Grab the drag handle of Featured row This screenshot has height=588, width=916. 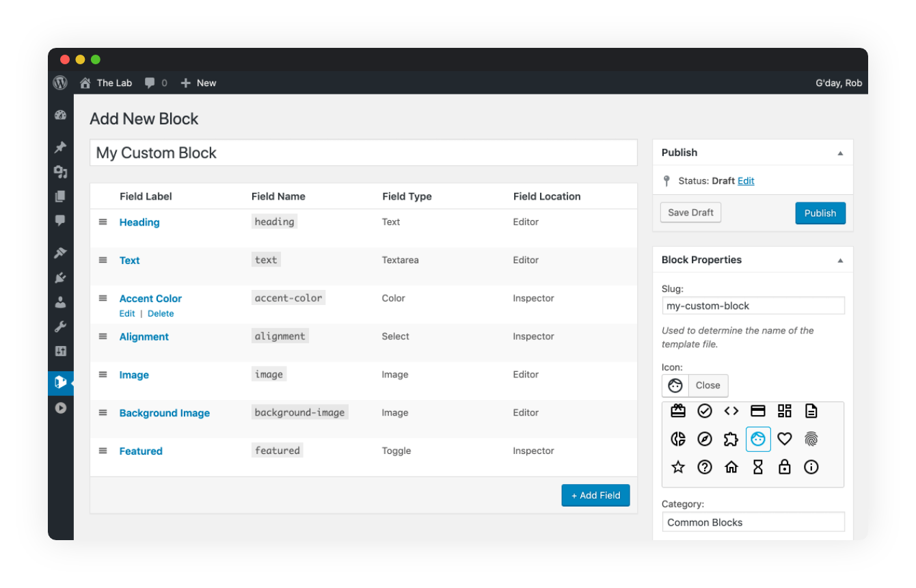[103, 451]
